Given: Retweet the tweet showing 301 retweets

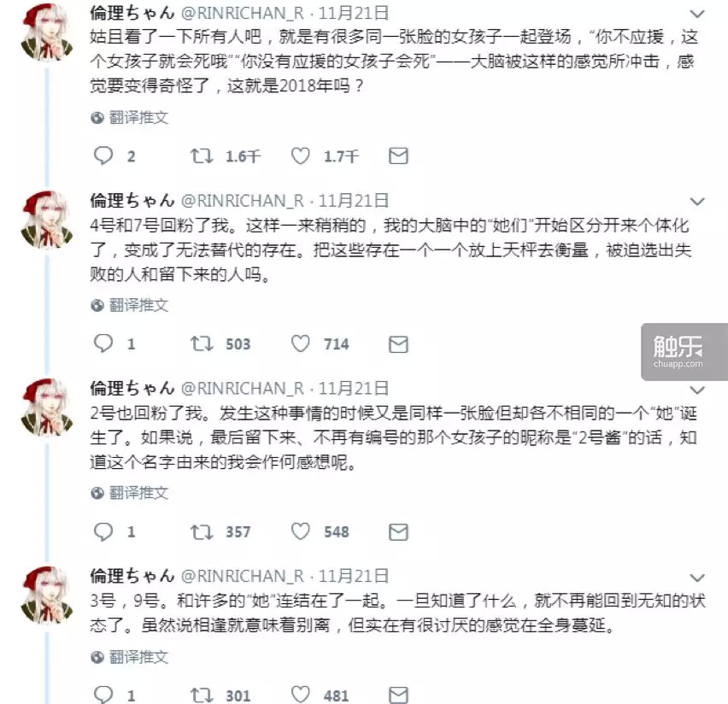Looking at the screenshot, I should point(202,695).
